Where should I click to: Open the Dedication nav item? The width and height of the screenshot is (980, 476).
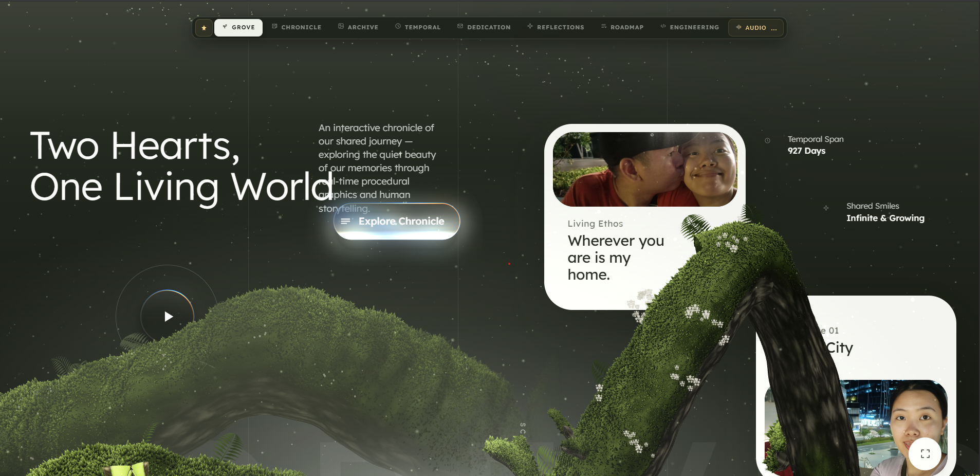(x=484, y=27)
